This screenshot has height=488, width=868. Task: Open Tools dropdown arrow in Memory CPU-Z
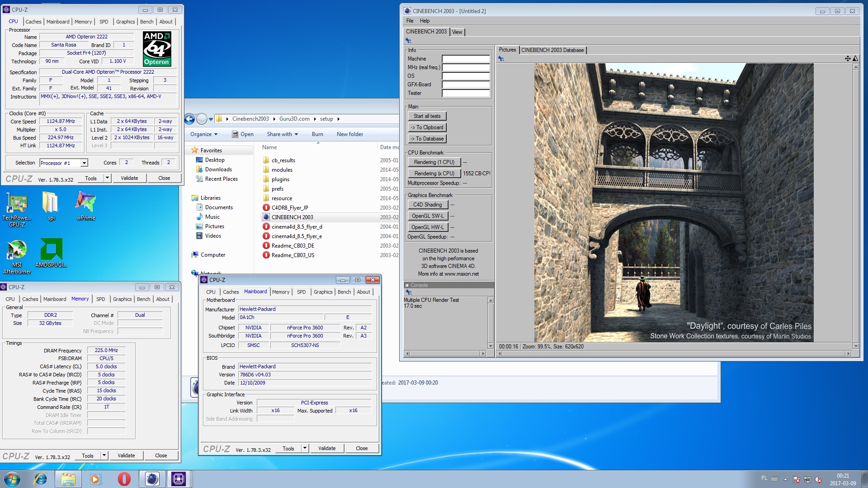[104, 455]
